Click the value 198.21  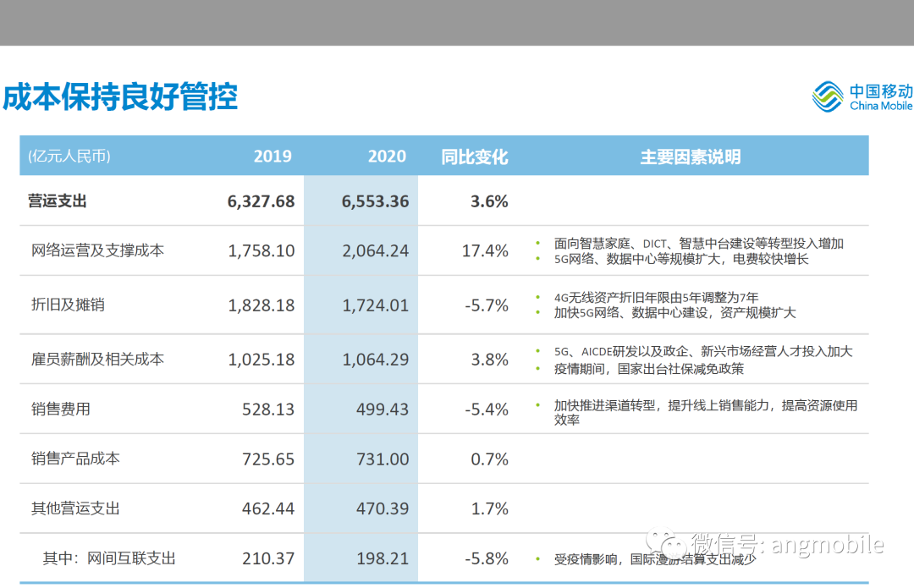[383, 559]
